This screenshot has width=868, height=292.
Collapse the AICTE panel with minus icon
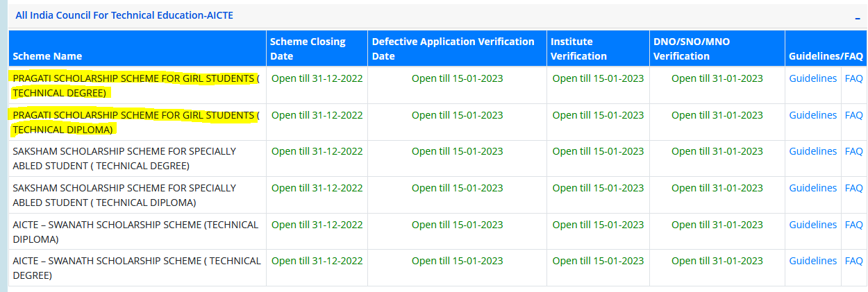pyautogui.click(x=857, y=19)
